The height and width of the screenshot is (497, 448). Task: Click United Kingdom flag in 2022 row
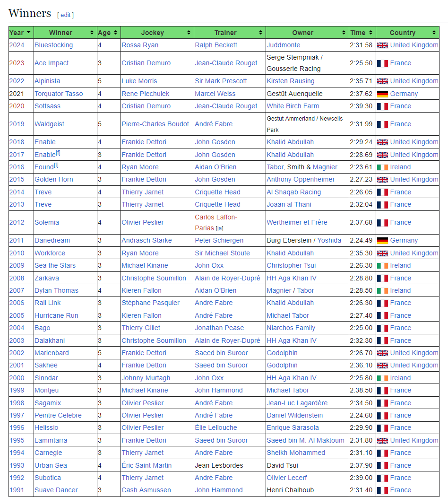pyautogui.click(x=382, y=81)
